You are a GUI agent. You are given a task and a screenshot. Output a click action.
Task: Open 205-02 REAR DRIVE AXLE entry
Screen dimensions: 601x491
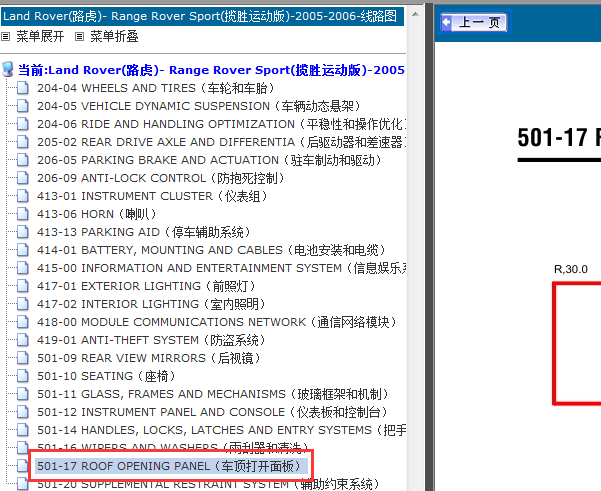tap(221, 142)
